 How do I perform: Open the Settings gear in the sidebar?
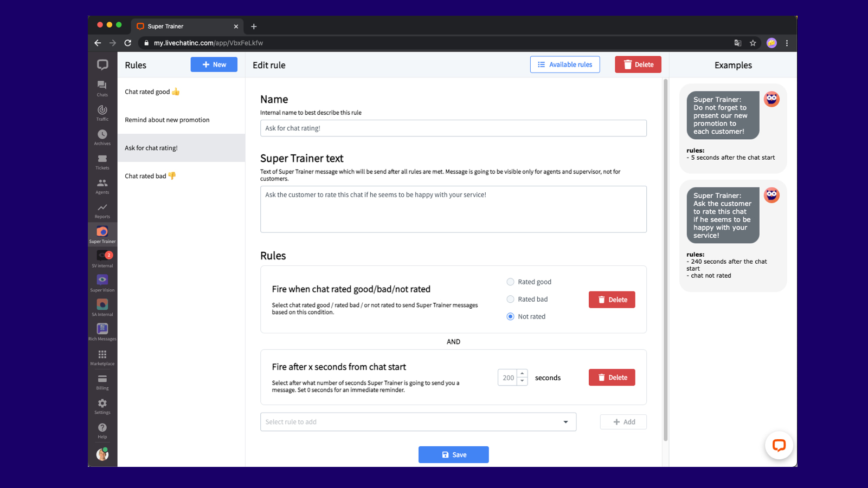[102, 406]
